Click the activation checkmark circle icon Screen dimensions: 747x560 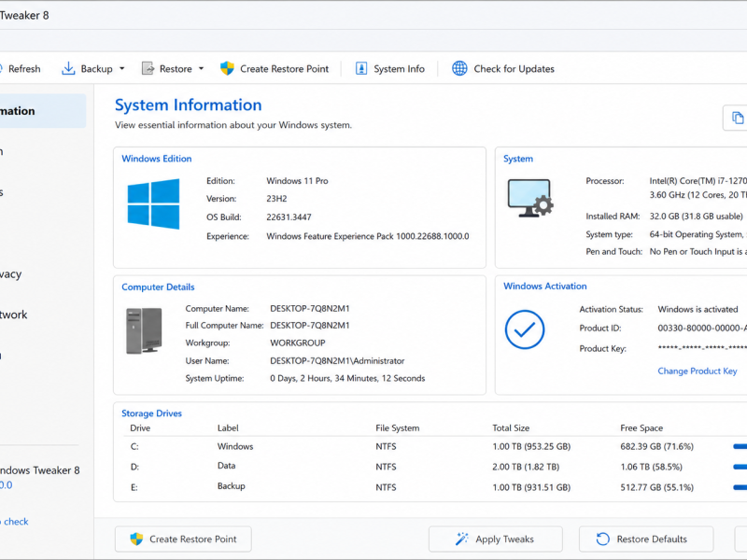pos(525,329)
